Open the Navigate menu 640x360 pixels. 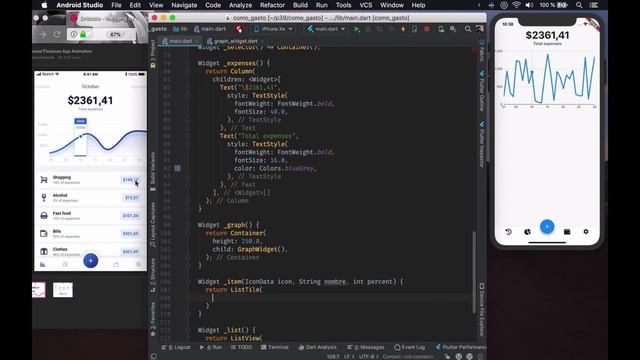click(184, 5)
